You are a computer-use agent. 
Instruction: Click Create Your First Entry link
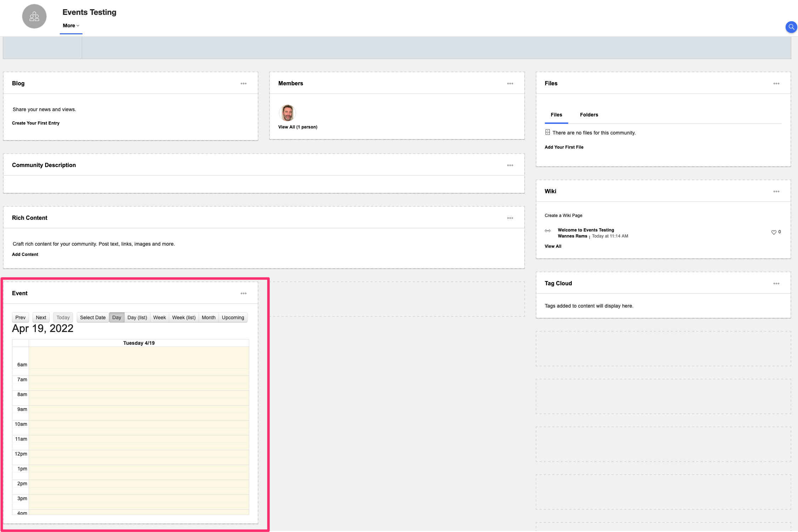pos(36,123)
